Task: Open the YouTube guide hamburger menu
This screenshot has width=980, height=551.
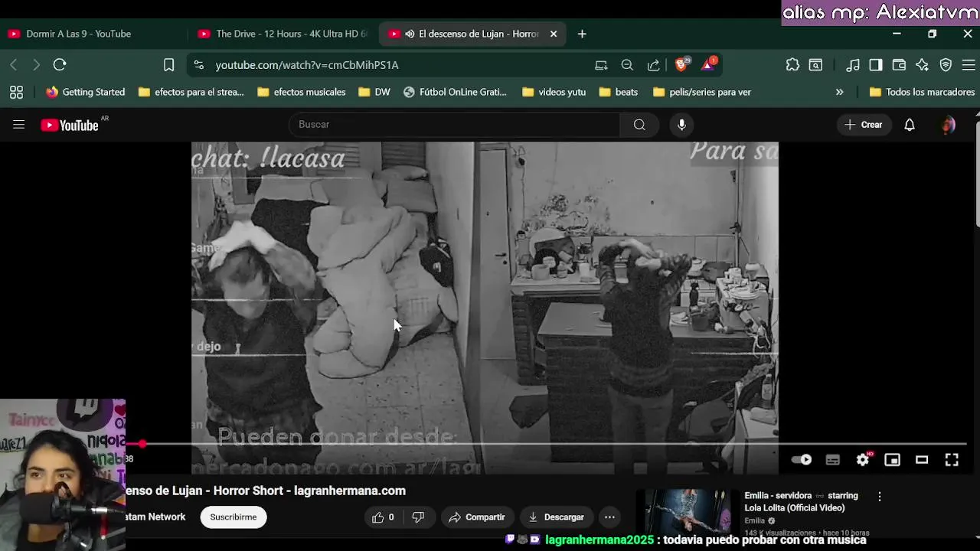Action: [x=18, y=125]
